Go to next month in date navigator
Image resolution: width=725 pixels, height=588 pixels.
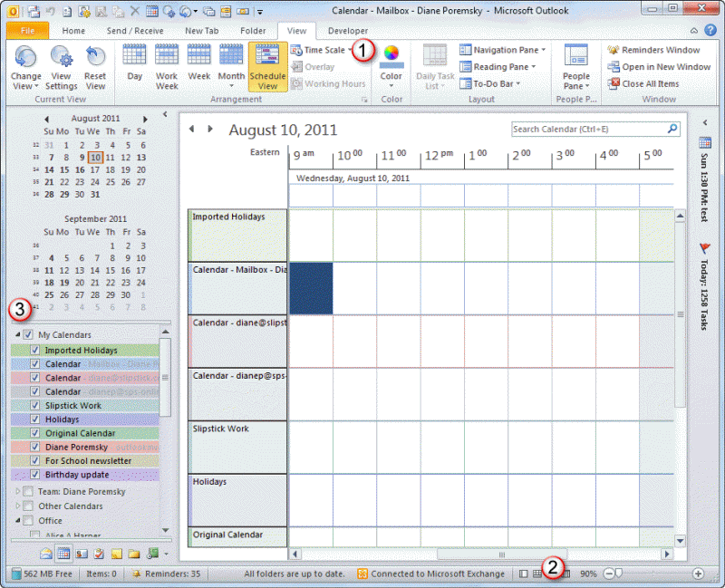pos(145,120)
